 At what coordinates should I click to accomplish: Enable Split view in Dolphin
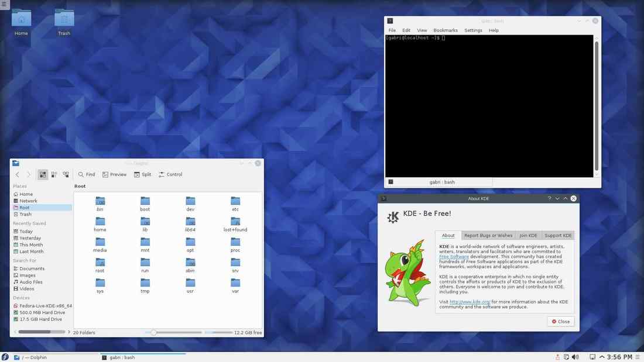tap(142, 174)
